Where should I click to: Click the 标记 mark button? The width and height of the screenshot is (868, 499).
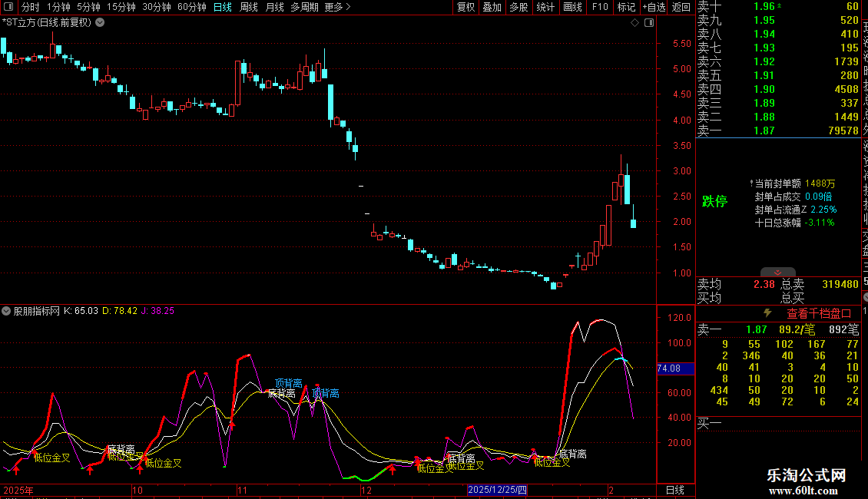pos(626,7)
